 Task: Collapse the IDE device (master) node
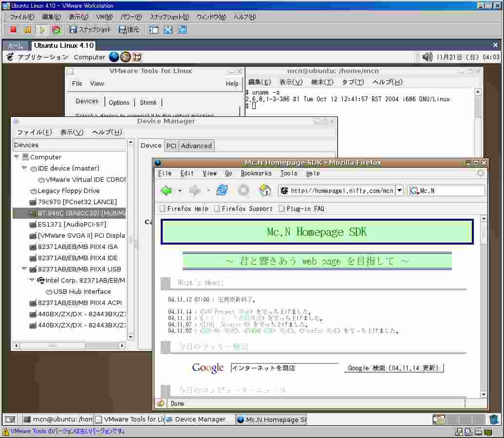[24, 168]
